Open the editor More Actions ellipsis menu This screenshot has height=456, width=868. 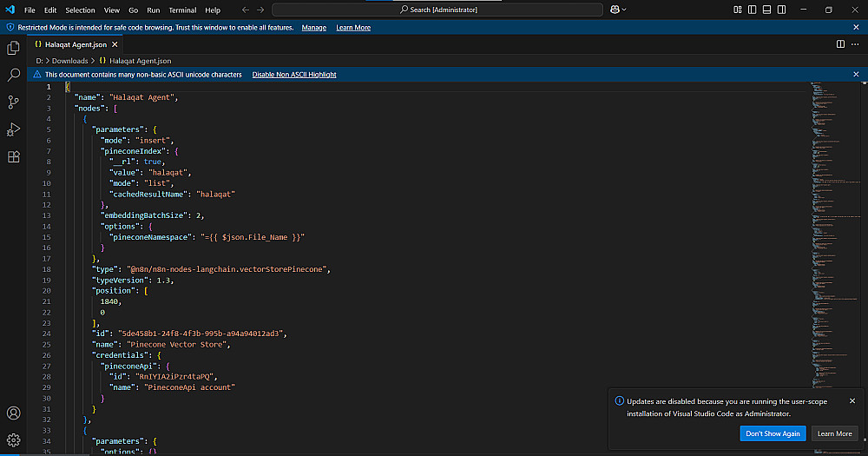coord(856,43)
